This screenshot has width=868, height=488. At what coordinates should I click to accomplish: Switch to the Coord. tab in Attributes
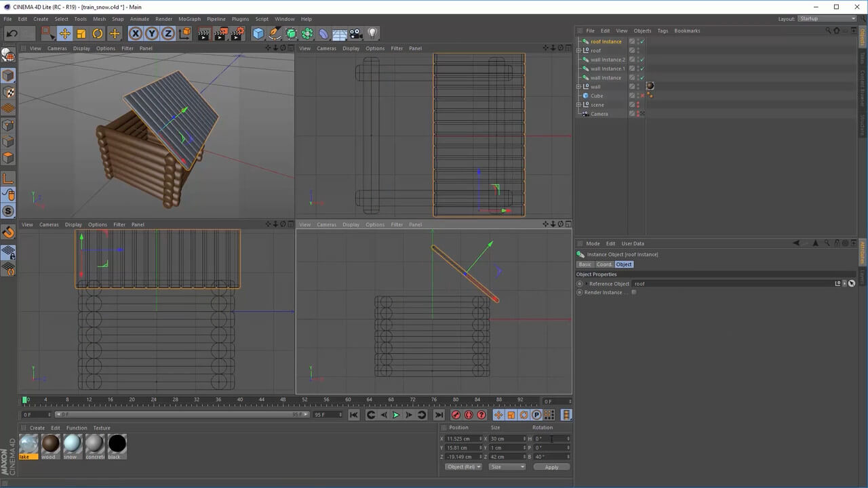tap(604, 264)
